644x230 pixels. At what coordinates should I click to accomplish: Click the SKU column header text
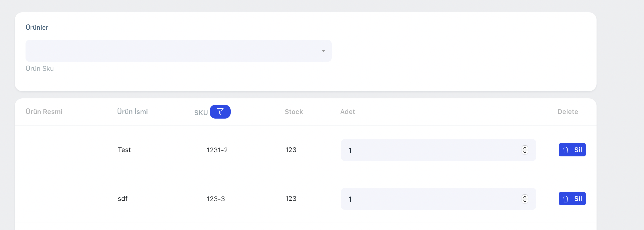(201, 113)
